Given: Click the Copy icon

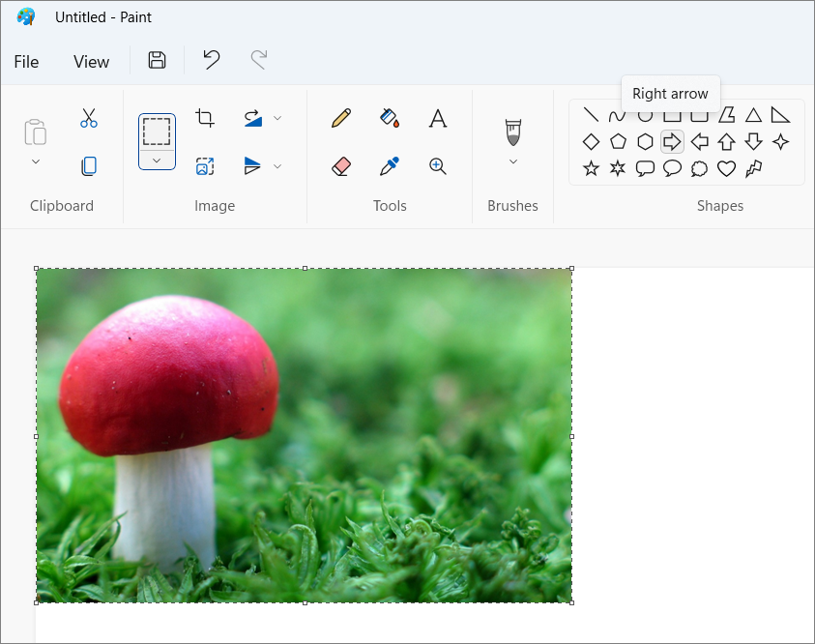Looking at the screenshot, I should click(89, 166).
